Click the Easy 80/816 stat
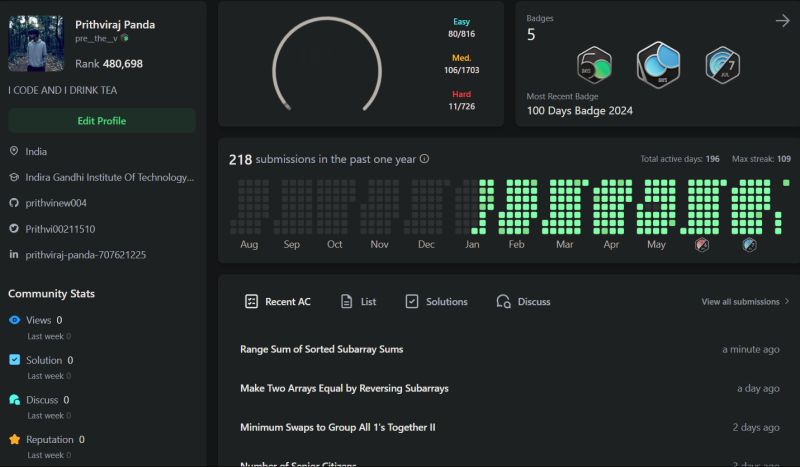The width and height of the screenshot is (800, 467). click(x=461, y=28)
